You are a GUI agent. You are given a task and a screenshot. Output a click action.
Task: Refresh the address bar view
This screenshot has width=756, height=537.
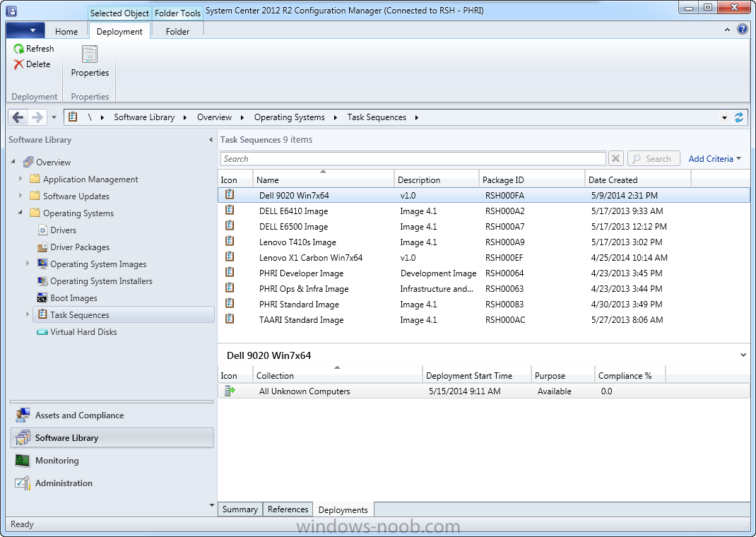pyautogui.click(x=738, y=117)
